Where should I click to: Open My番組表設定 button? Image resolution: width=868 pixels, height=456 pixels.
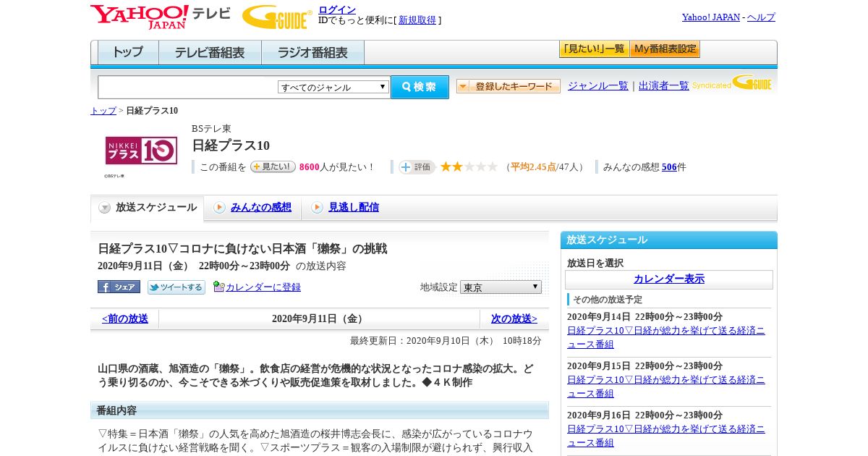[x=665, y=49]
